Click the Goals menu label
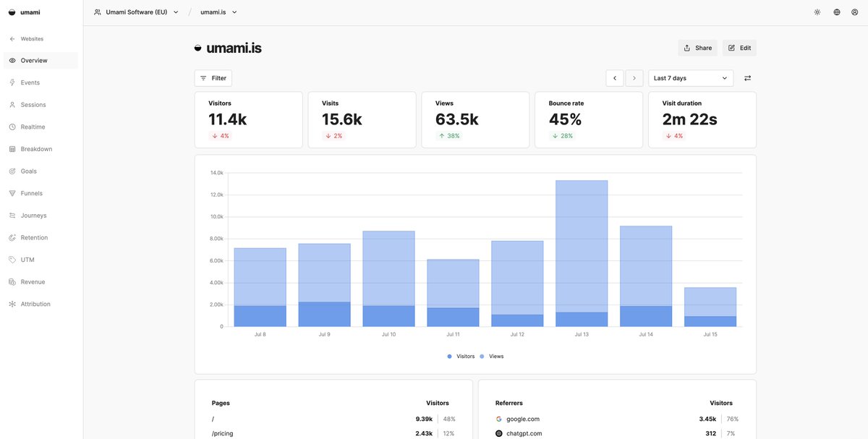The height and width of the screenshot is (439, 868). 29,171
